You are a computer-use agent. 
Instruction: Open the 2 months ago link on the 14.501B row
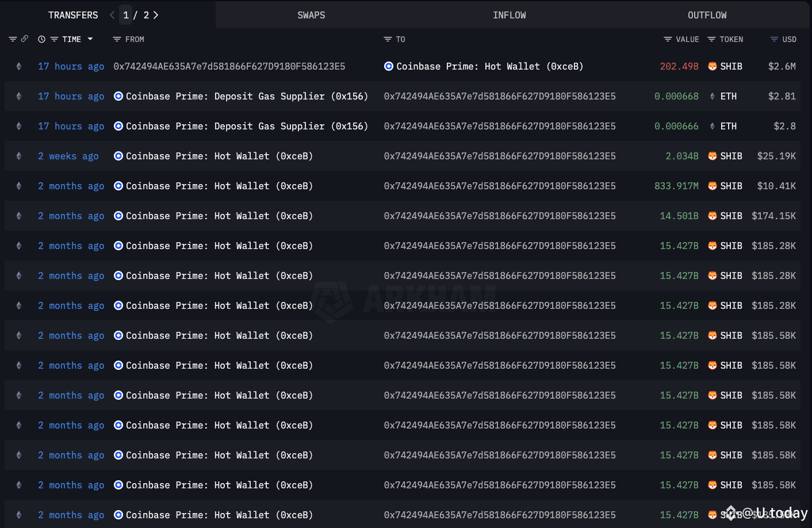click(x=71, y=216)
